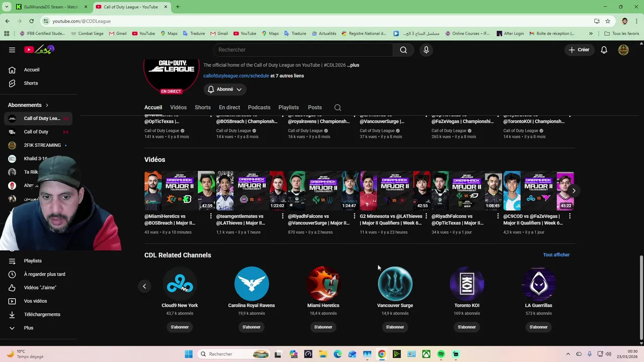
Task: Open Chrome tab search dropdown
Action: click(x=7, y=7)
